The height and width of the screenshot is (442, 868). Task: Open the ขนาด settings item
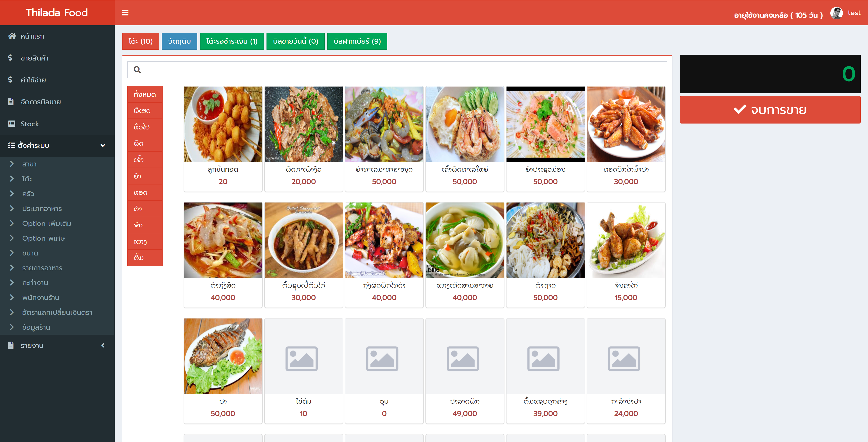pos(57,253)
